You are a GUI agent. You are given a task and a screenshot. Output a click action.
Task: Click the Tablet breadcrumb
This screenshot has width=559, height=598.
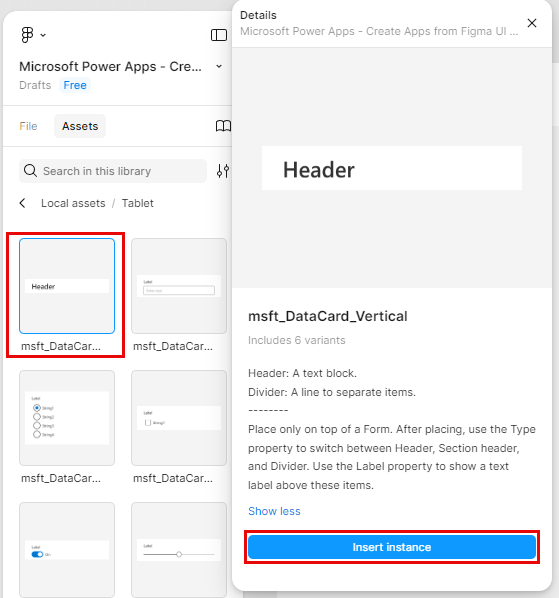(138, 203)
